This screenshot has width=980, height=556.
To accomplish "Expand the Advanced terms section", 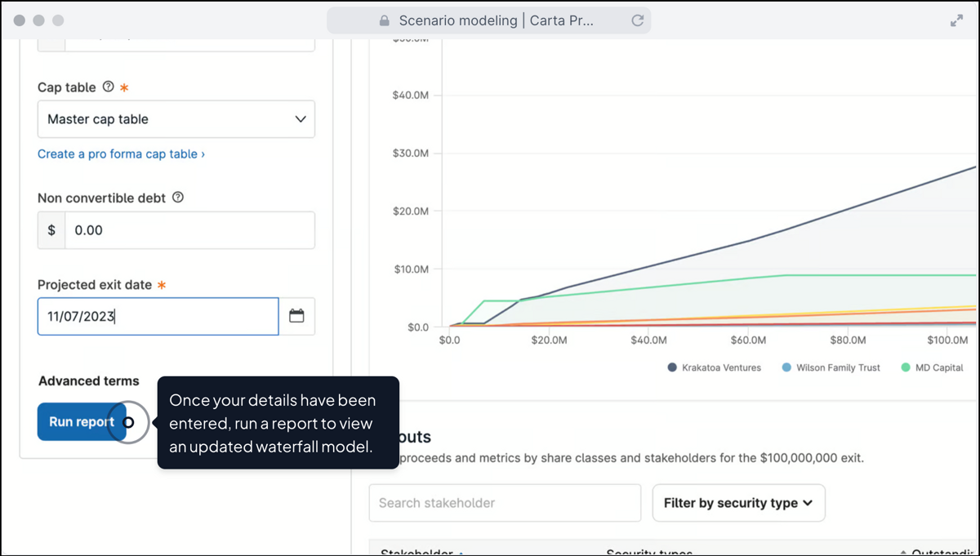I will tap(89, 380).
